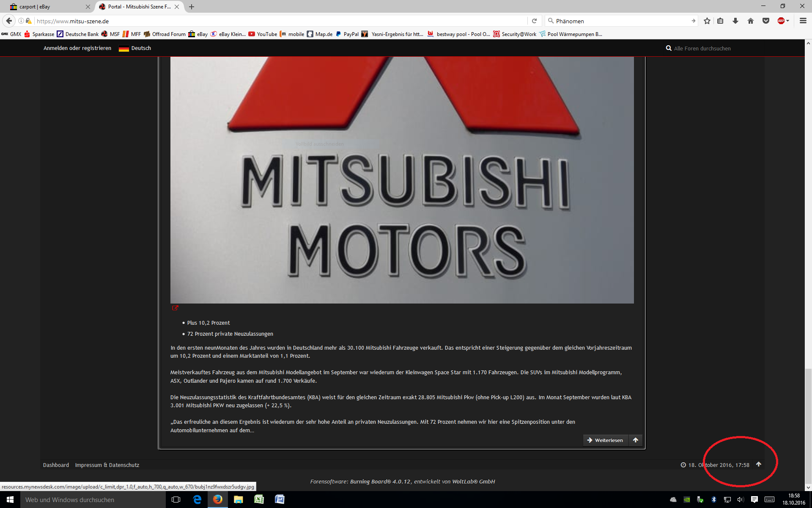Viewport: 812px width, 508px height.
Task: Click the bookmark star icon
Action: point(707,21)
